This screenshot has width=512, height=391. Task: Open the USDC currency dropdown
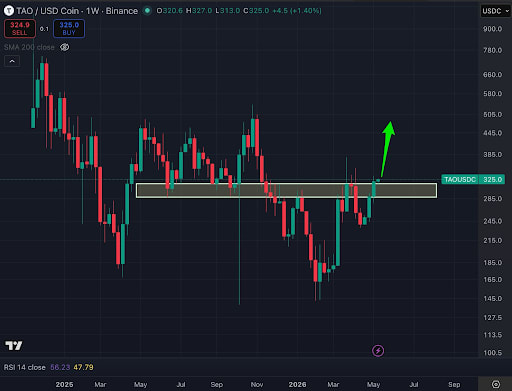pos(496,11)
